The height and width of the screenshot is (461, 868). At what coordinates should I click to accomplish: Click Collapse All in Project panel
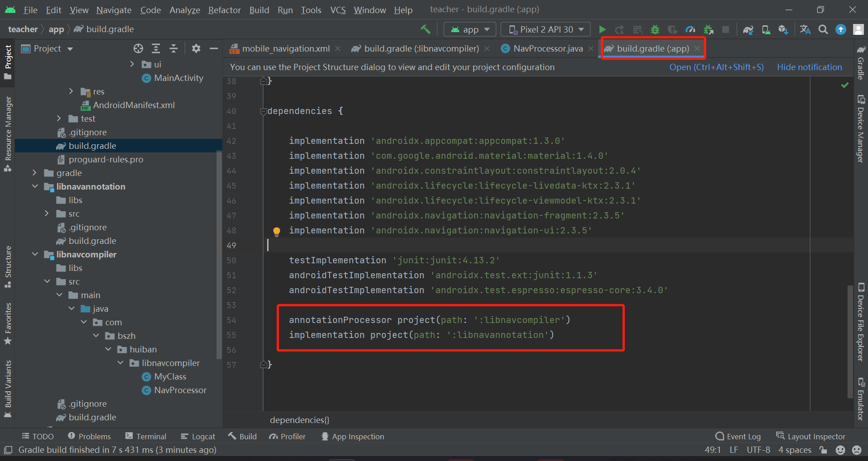coord(174,48)
